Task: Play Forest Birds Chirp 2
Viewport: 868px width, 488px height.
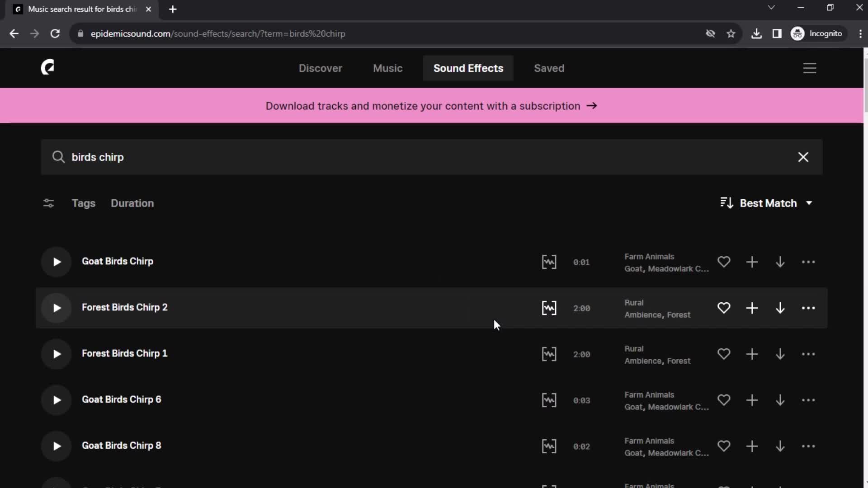Action: tap(57, 308)
